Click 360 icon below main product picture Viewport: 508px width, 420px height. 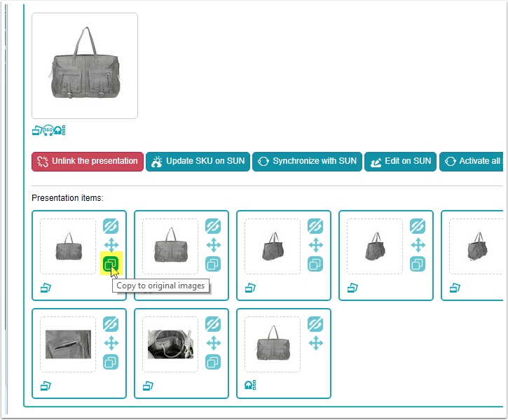point(48,130)
